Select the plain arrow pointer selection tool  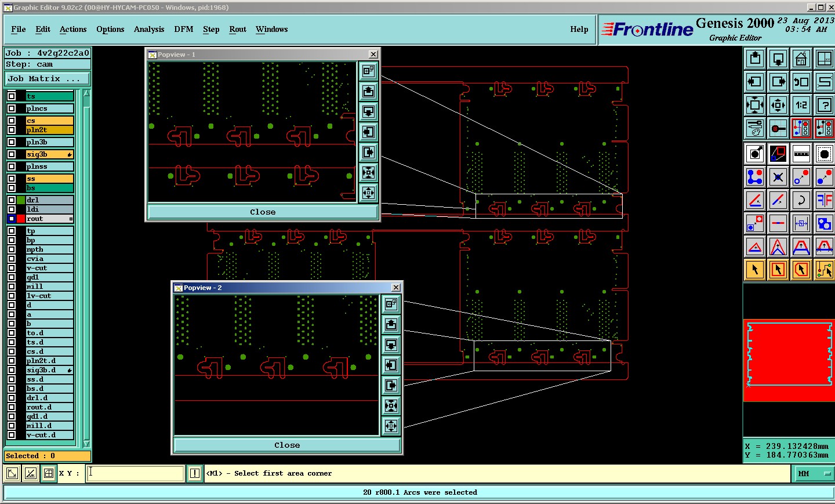click(x=755, y=270)
